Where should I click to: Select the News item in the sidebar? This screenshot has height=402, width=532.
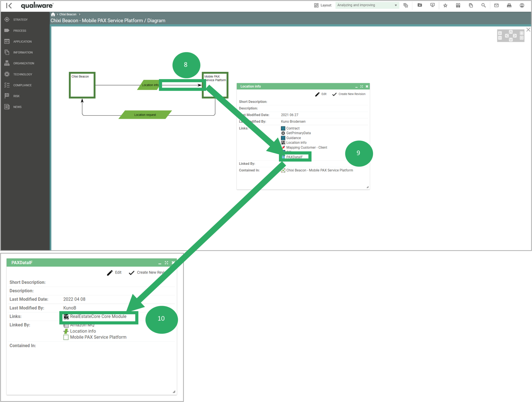click(17, 107)
